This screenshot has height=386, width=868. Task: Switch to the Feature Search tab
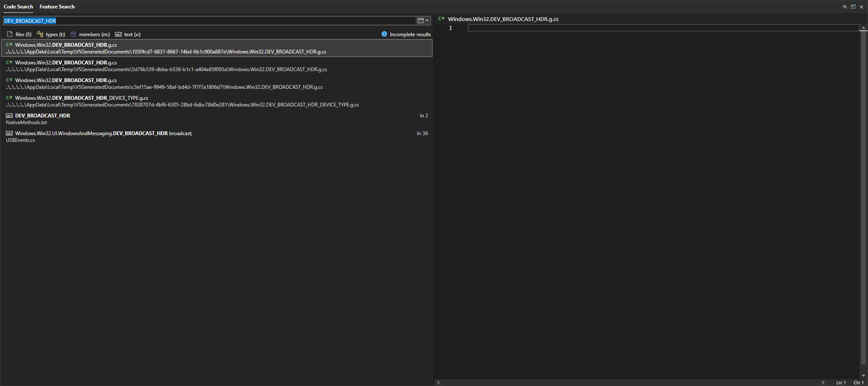coord(57,7)
